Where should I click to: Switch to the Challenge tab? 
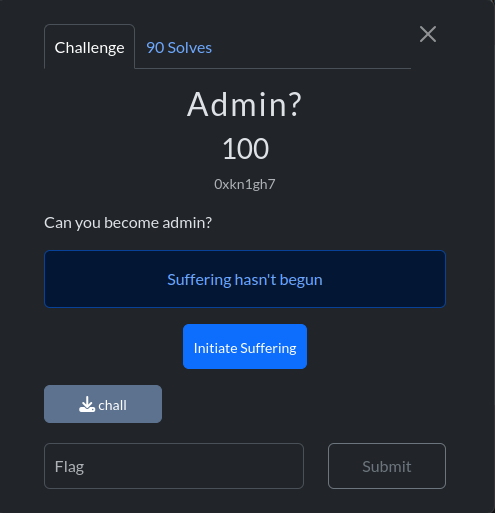click(89, 47)
